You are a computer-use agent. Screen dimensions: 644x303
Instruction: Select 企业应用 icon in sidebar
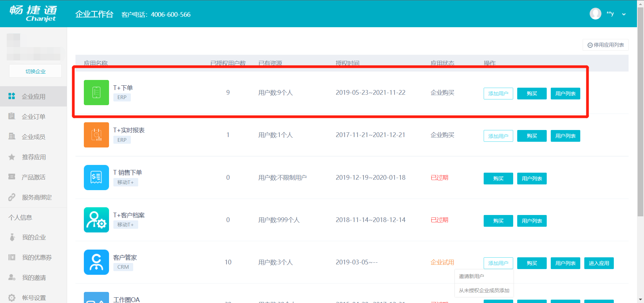12,96
